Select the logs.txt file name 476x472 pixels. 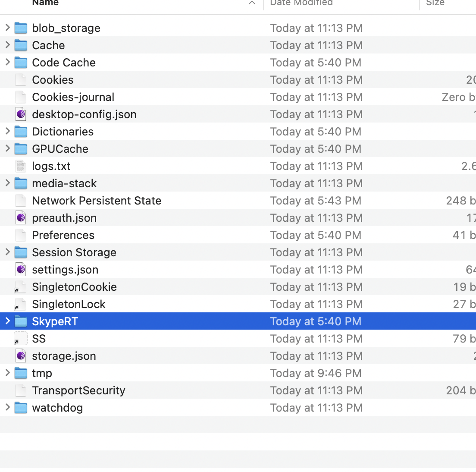[x=51, y=166]
